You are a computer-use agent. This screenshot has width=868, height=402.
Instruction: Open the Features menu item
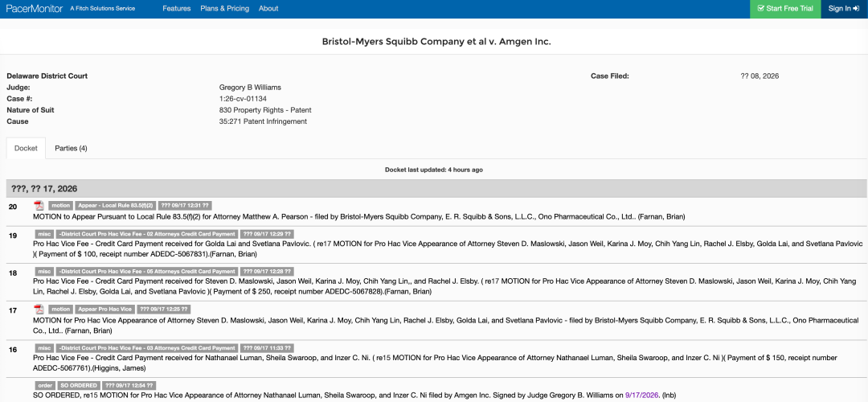(x=177, y=8)
